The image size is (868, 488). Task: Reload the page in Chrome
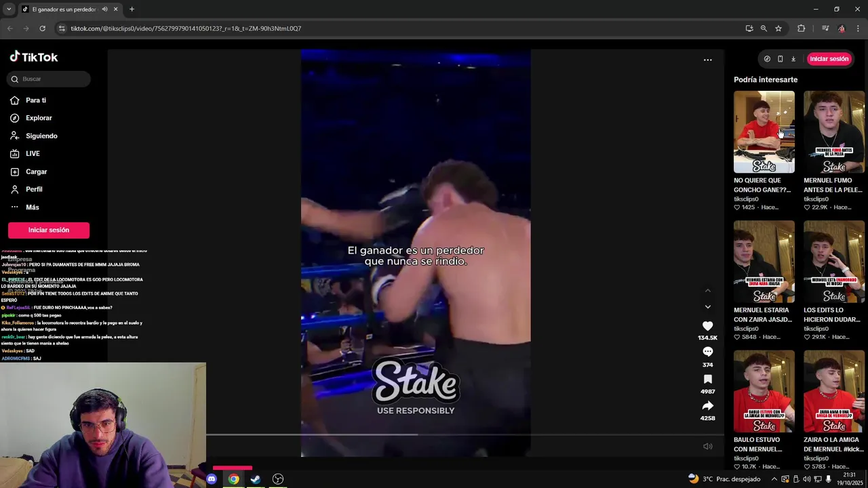[x=42, y=28]
